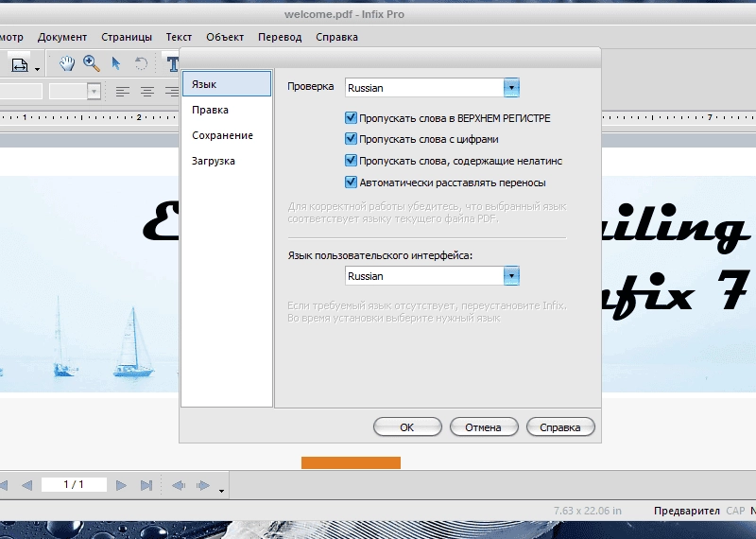The width and height of the screenshot is (756, 539).
Task: Select the Сохранение preferences tab
Action: (227, 135)
